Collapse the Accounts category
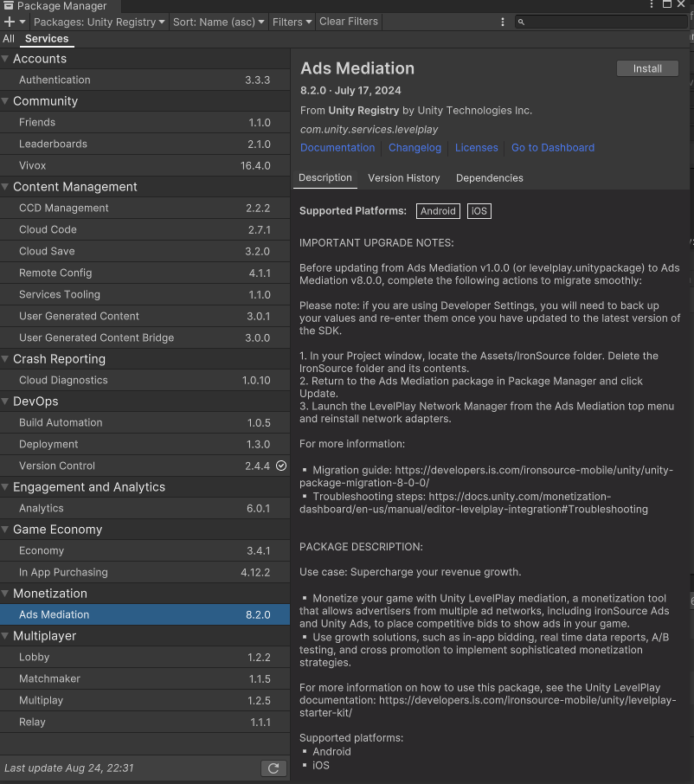Image resolution: width=694 pixels, height=784 pixels. click(x=5, y=59)
